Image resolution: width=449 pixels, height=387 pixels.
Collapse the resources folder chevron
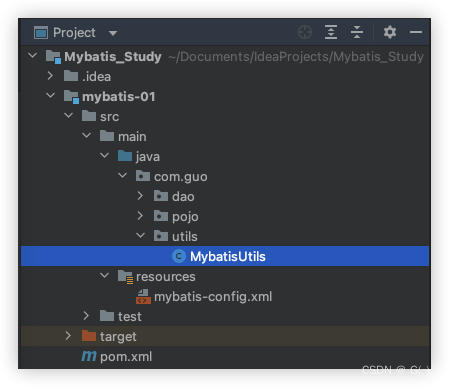105,275
